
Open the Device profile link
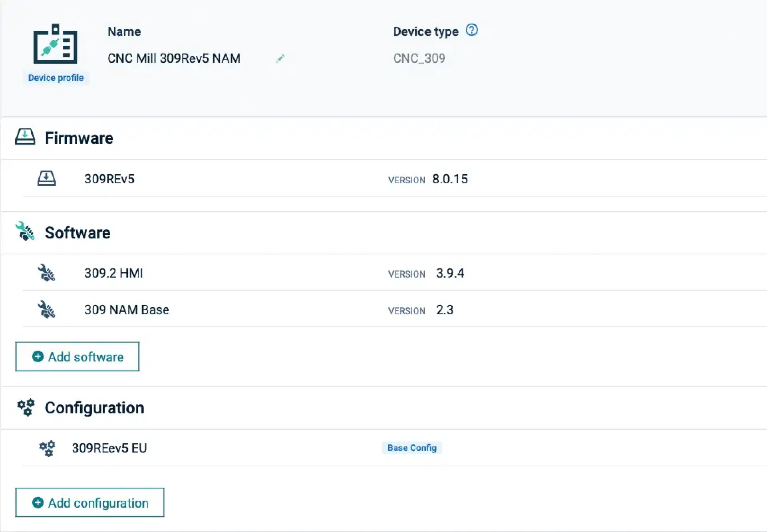pyautogui.click(x=56, y=77)
